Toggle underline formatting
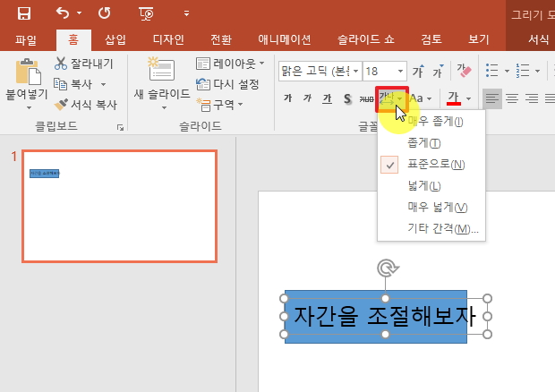Viewport: 555px width, 392px height. (327, 98)
